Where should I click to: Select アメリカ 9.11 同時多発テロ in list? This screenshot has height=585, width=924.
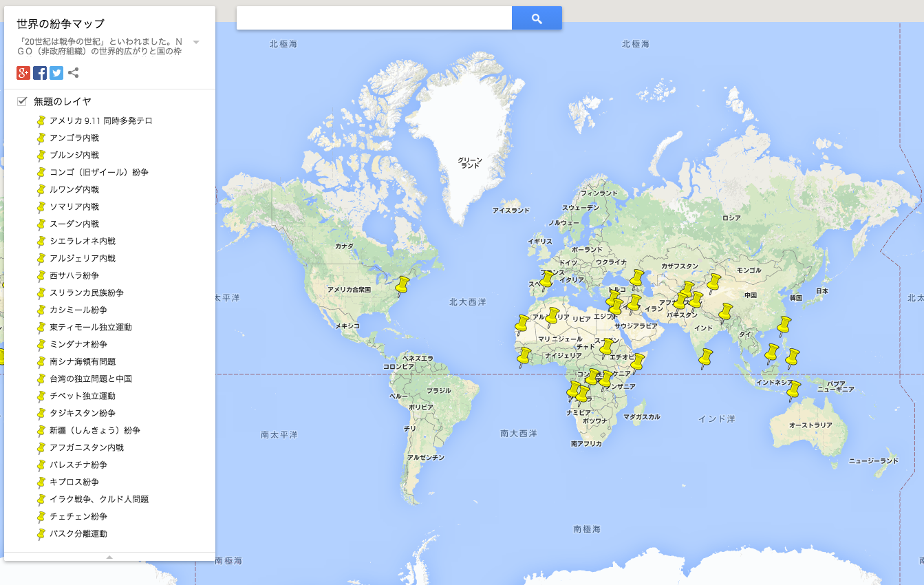point(100,120)
